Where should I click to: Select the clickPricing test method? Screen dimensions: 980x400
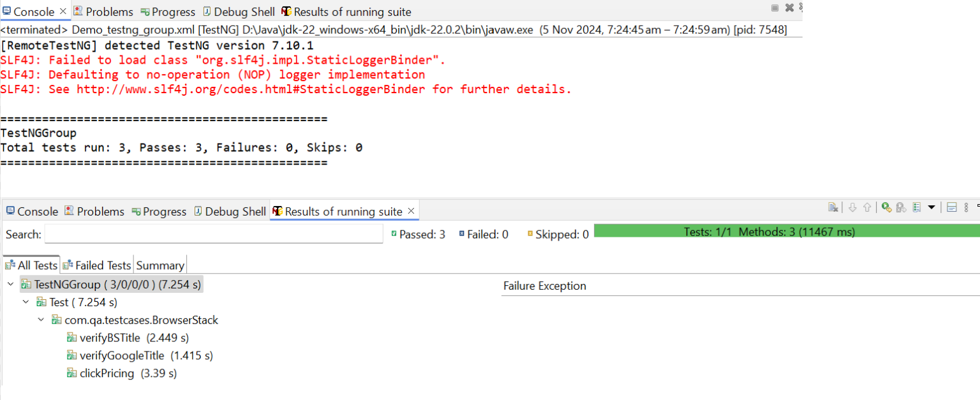(107, 373)
